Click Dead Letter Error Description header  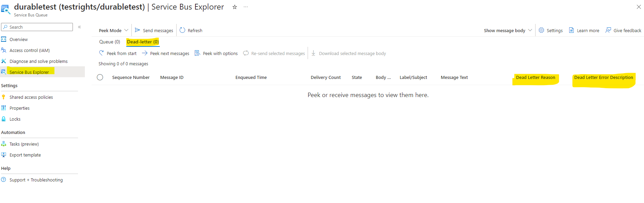(604, 77)
